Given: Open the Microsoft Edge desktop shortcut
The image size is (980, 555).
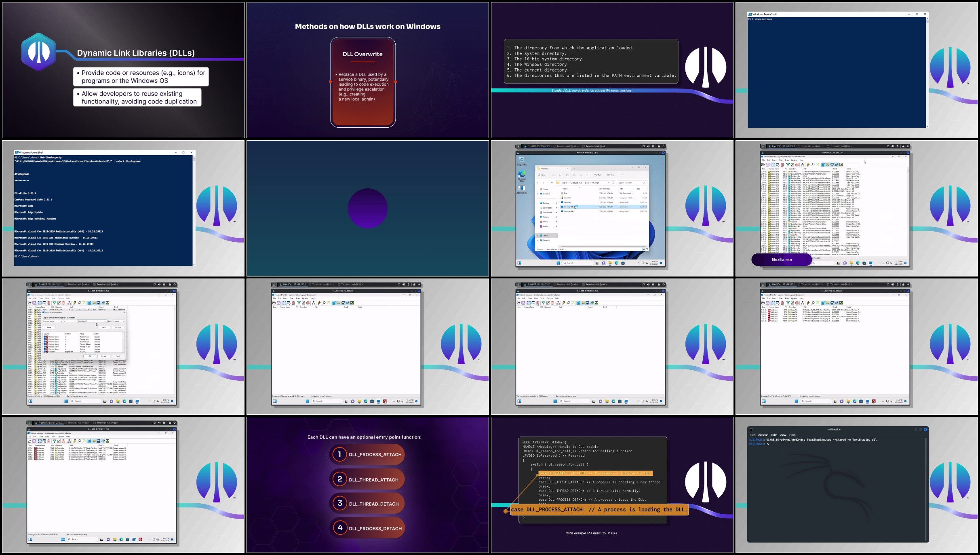Looking at the screenshot, I should (x=522, y=176).
